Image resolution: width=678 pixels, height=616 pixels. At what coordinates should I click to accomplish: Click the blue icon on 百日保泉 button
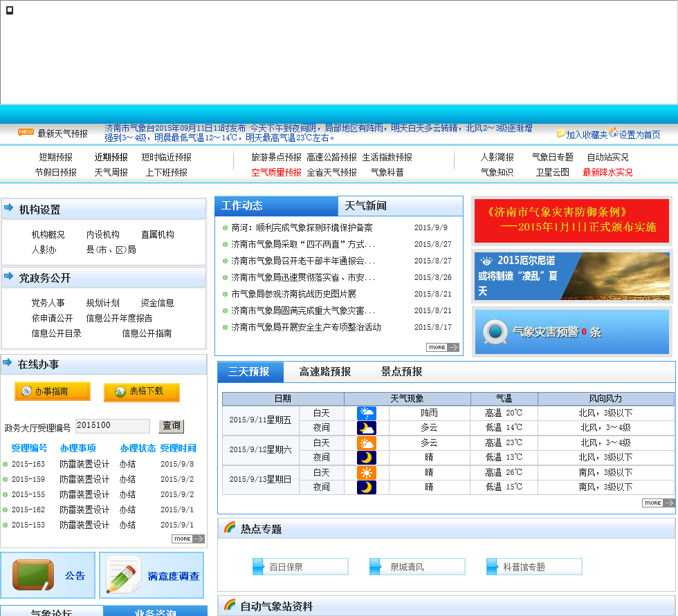[x=258, y=566]
